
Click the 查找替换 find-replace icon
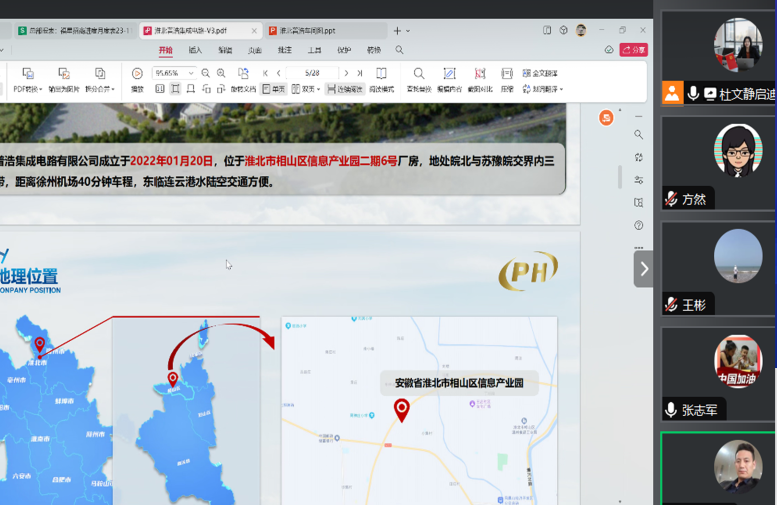(x=419, y=73)
